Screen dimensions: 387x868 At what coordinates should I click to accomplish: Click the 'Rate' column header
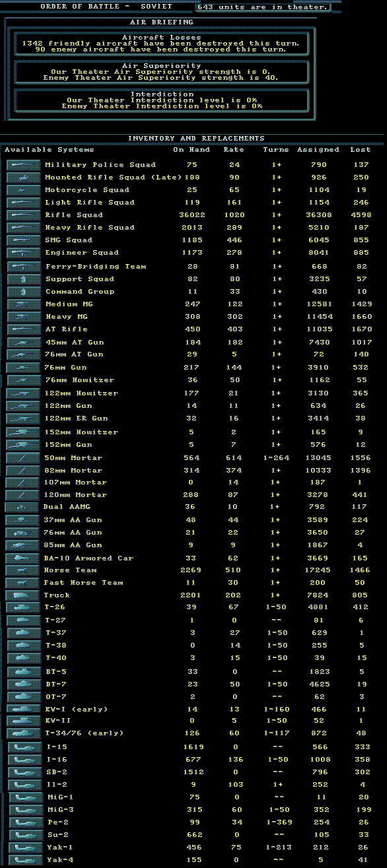[233, 150]
